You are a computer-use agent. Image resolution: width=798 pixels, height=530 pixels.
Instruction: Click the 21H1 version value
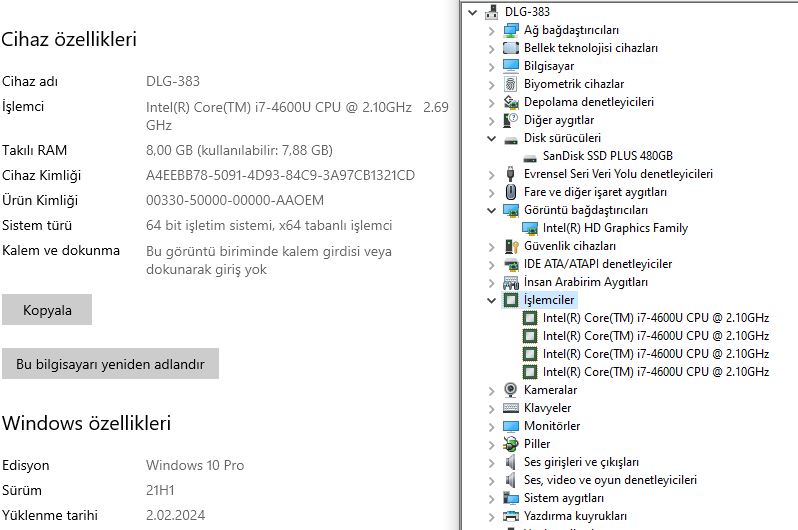coord(160,490)
